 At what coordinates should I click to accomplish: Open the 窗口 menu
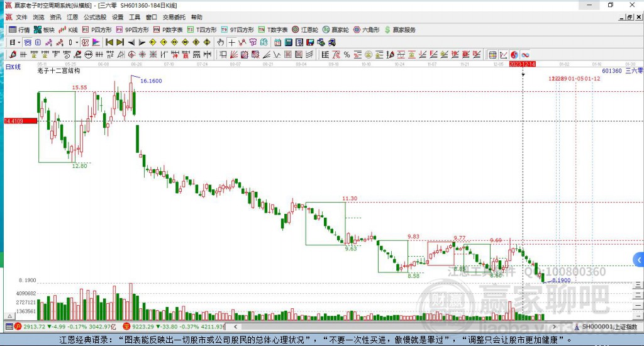[152, 17]
